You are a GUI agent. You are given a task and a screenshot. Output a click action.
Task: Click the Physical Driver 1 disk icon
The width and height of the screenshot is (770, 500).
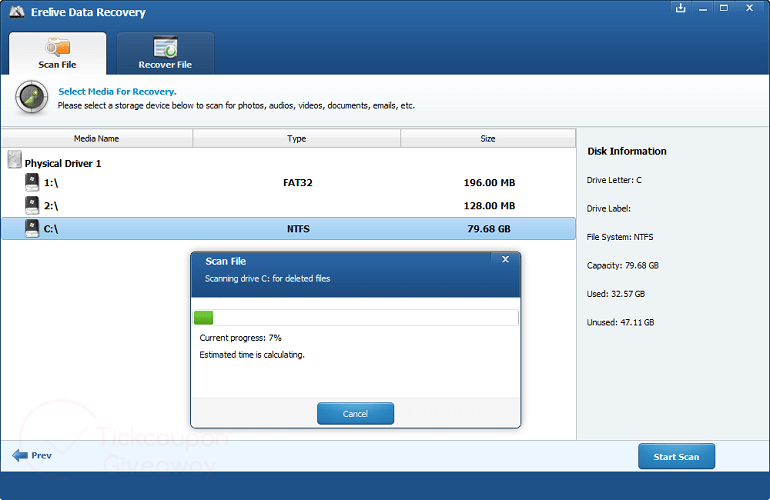15,160
